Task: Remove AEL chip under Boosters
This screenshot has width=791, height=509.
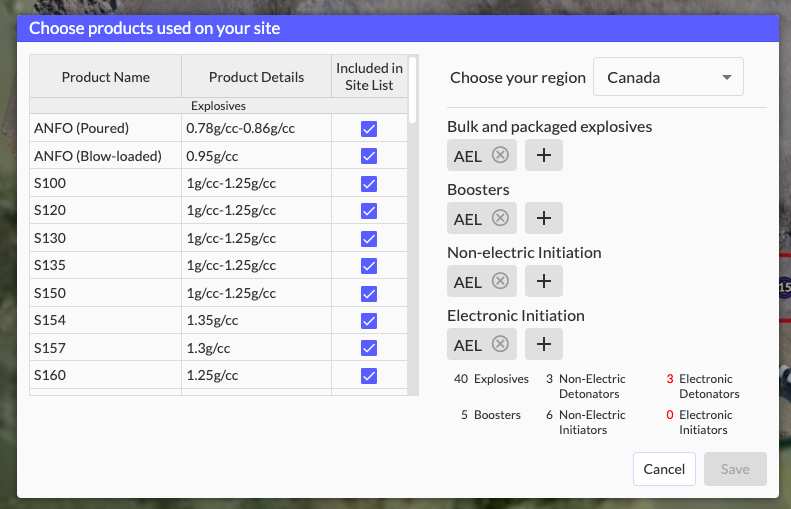Action: [x=500, y=218]
